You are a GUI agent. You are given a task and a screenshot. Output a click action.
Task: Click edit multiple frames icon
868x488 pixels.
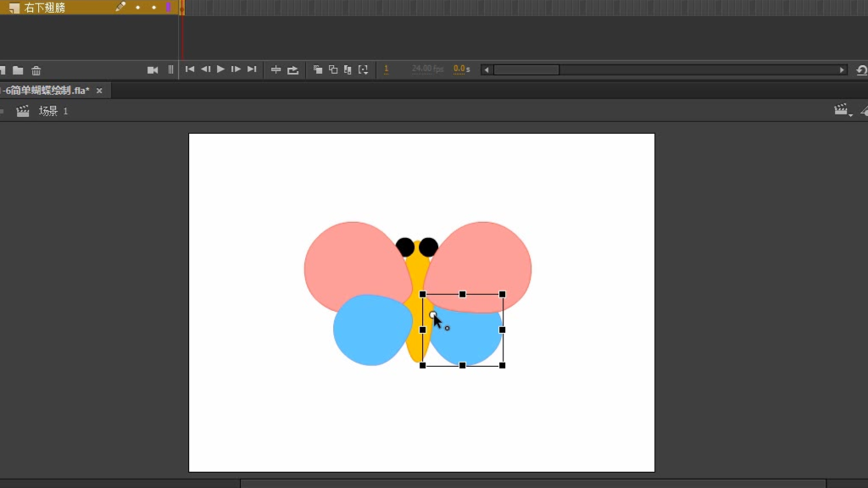pos(348,69)
